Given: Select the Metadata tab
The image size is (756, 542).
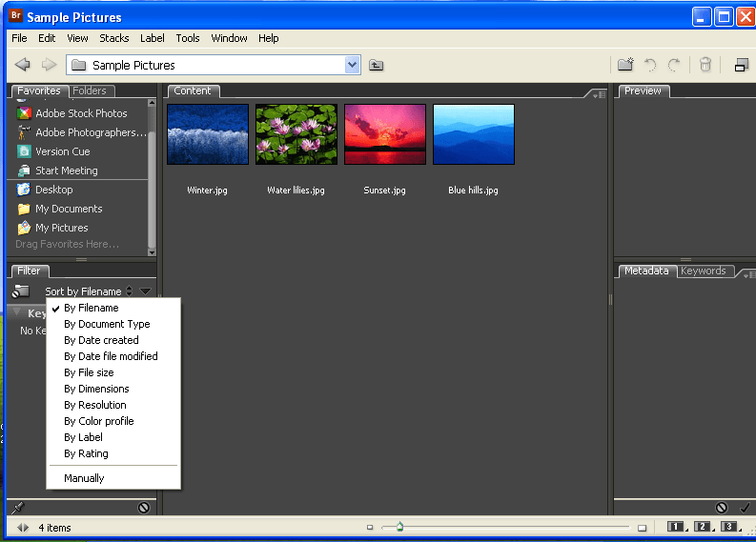Looking at the screenshot, I should (x=646, y=271).
